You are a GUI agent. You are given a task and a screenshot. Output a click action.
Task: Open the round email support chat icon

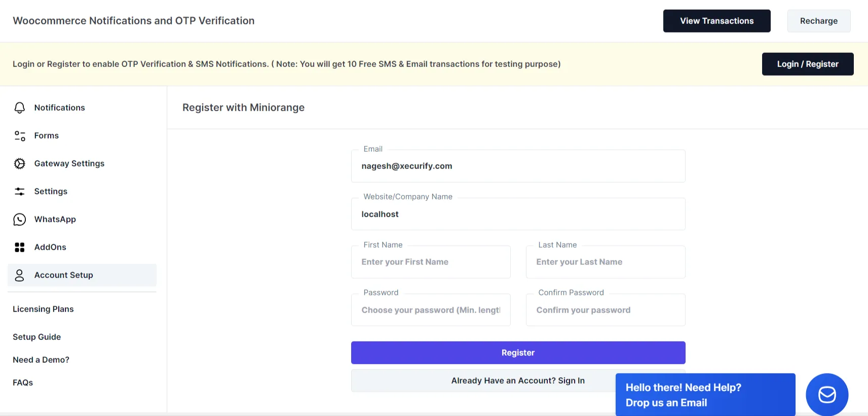827,395
